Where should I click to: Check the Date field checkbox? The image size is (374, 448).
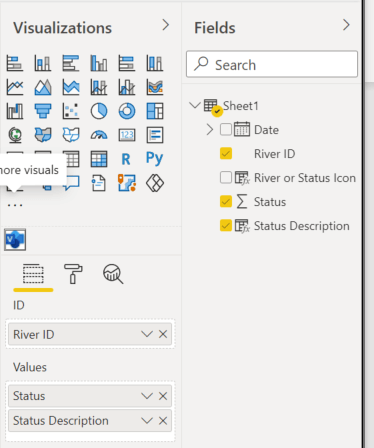(226, 129)
